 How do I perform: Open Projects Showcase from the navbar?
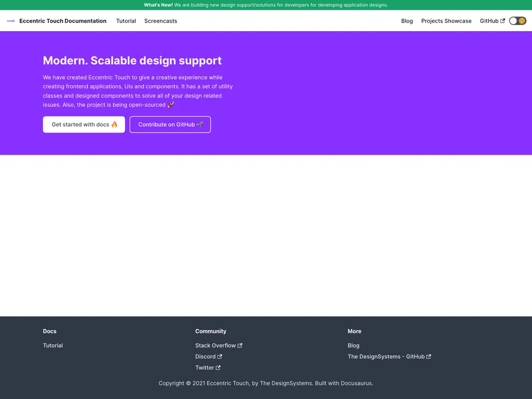click(446, 21)
